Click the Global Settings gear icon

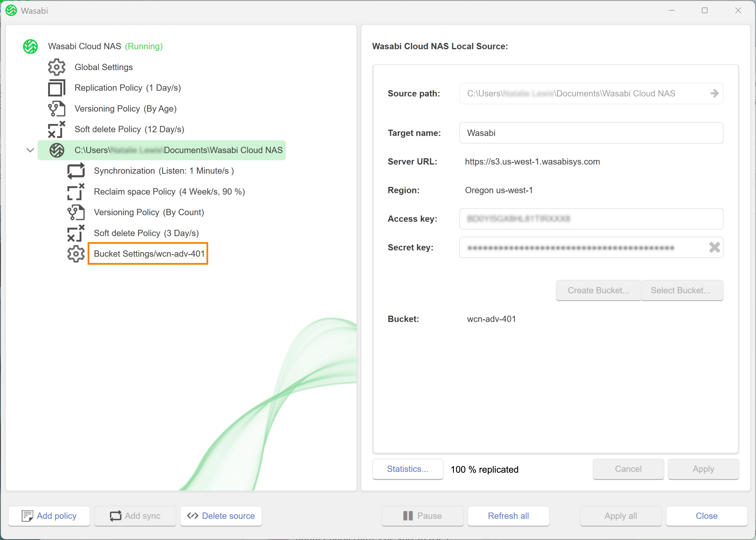(57, 67)
